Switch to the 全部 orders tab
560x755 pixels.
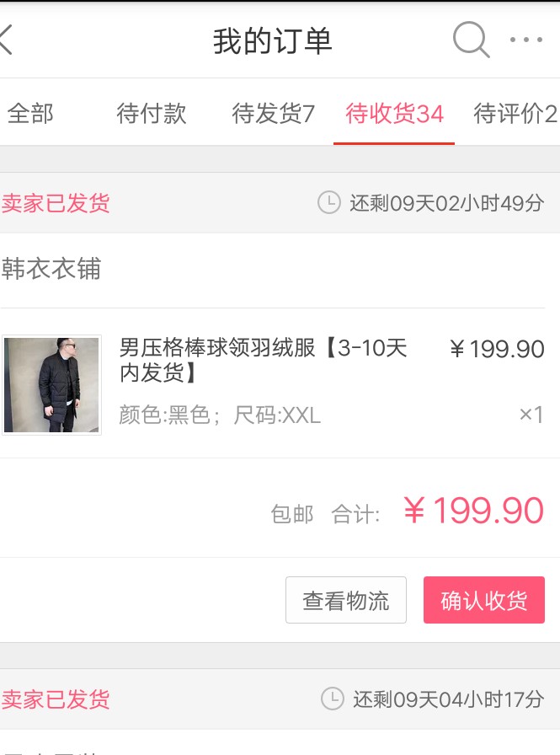(x=30, y=114)
